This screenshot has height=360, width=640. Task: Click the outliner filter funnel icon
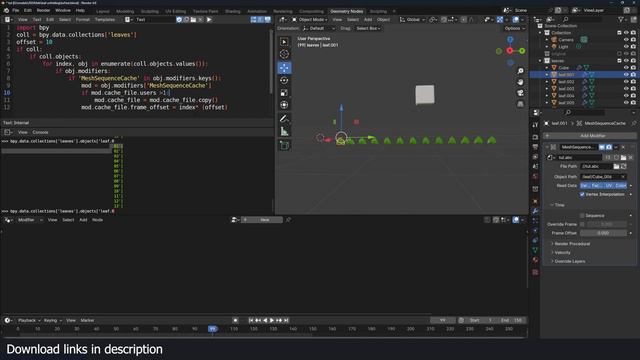click(621, 19)
